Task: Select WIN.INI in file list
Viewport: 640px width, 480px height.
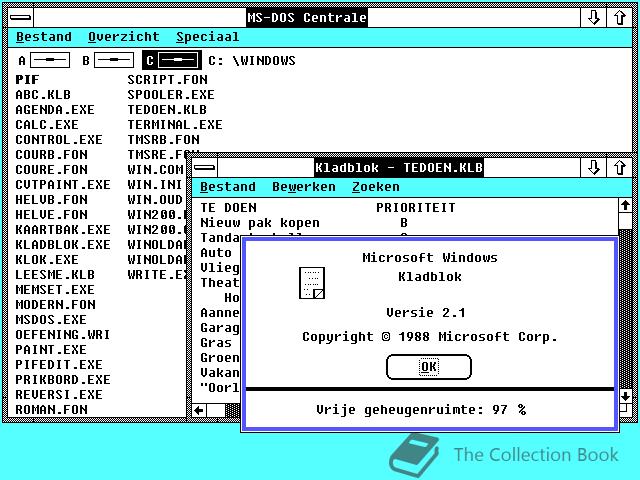Action: (x=155, y=185)
